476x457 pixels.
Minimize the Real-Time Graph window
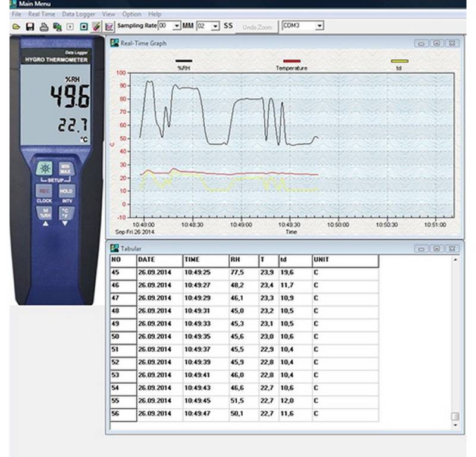pyautogui.click(x=421, y=43)
